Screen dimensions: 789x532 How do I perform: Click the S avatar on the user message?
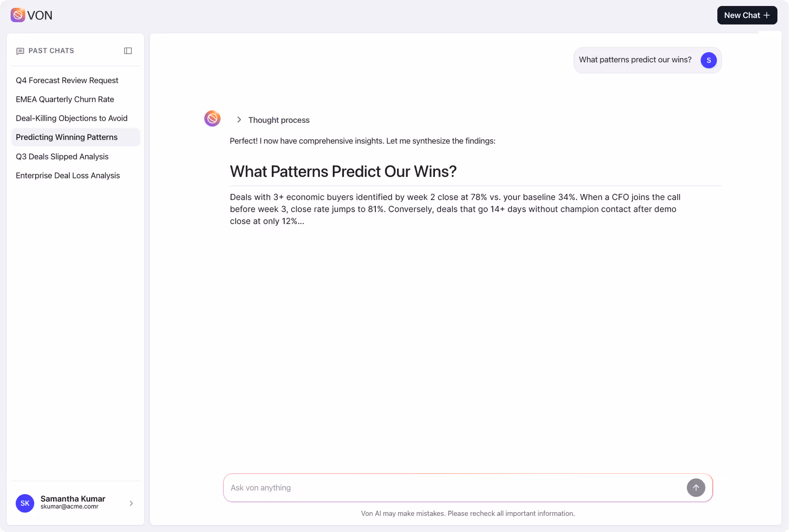(x=708, y=60)
